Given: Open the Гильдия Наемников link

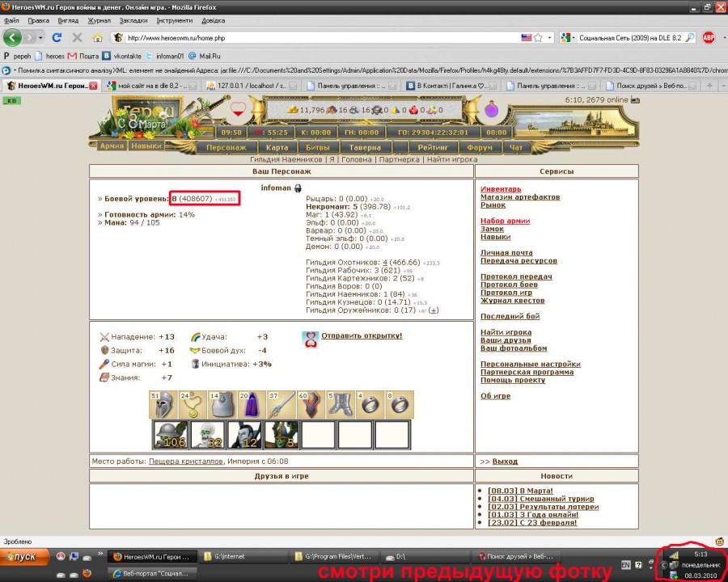Looking at the screenshot, I should [x=286, y=159].
